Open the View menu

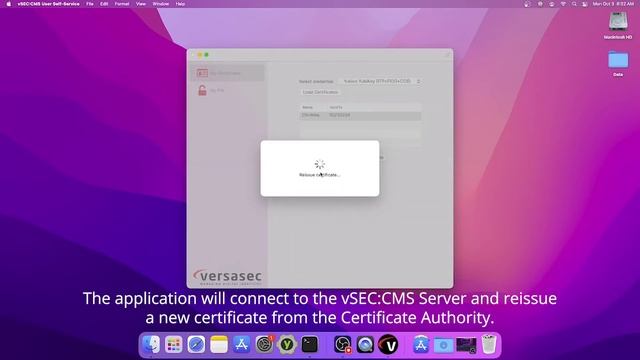pyautogui.click(x=141, y=4)
